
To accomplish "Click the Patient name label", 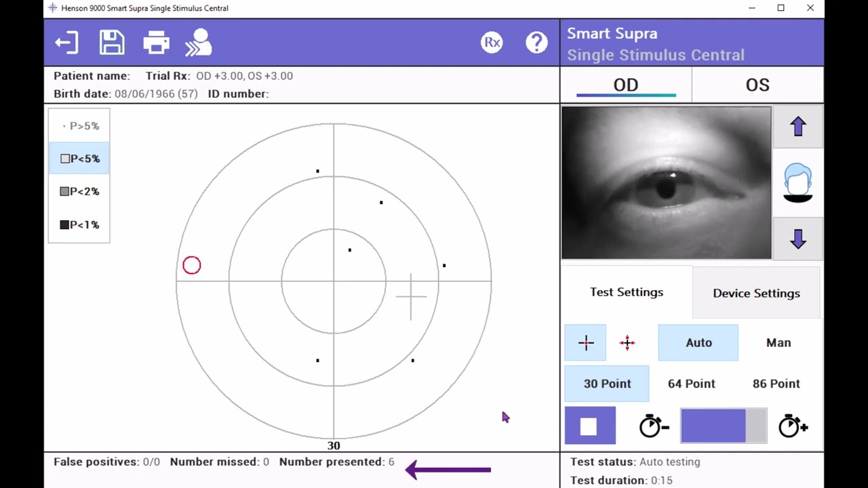I will point(92,76).
